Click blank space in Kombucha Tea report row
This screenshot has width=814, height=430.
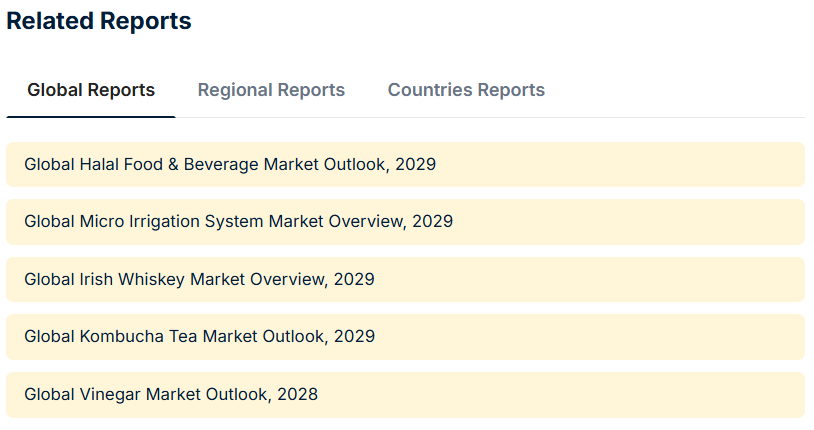600,336
